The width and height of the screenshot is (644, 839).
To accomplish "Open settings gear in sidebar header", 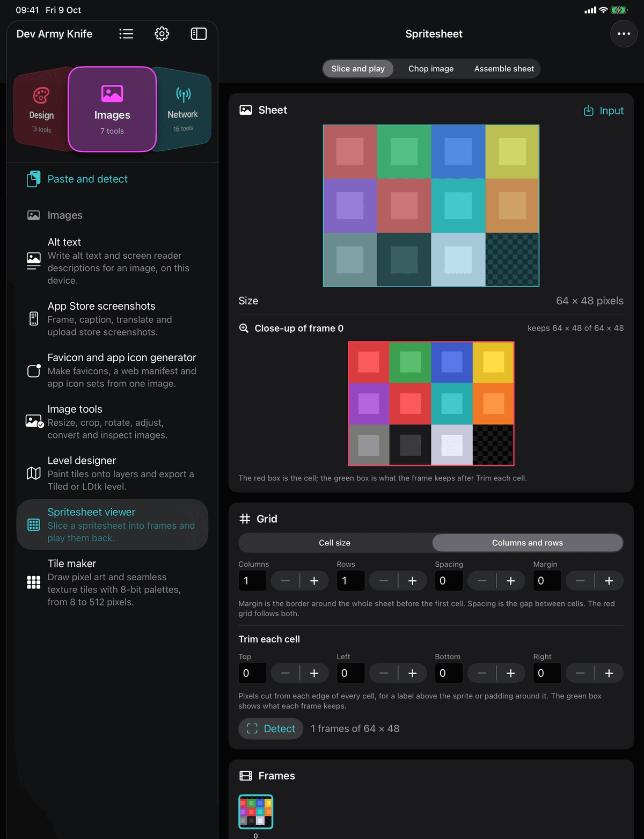I will coord(162,34).
